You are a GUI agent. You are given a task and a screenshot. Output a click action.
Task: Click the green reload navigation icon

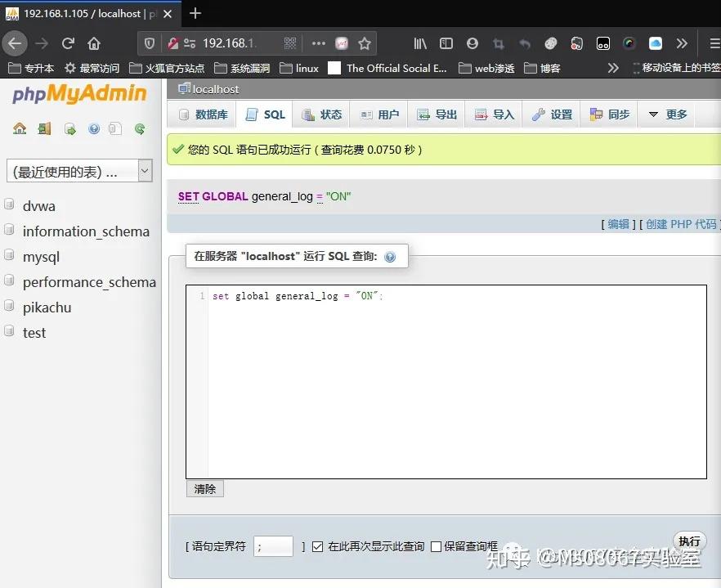point(140,129)
